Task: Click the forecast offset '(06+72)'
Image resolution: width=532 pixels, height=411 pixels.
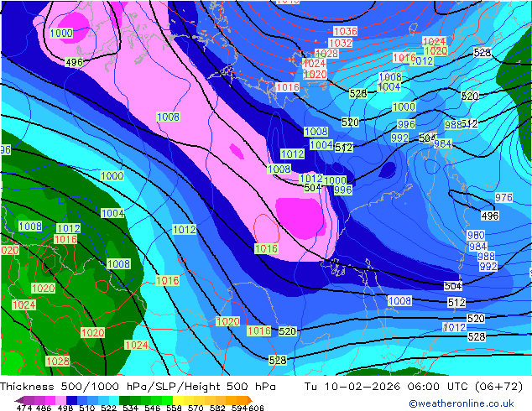Action: pos(498,387)
